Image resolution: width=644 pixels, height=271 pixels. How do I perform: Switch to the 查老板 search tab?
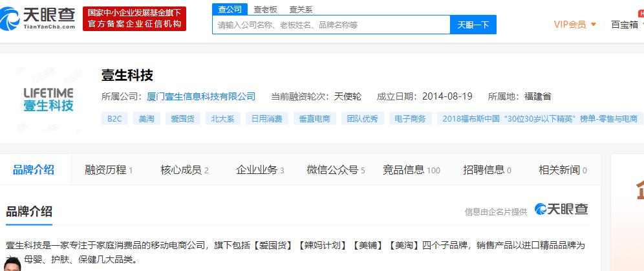265,9
